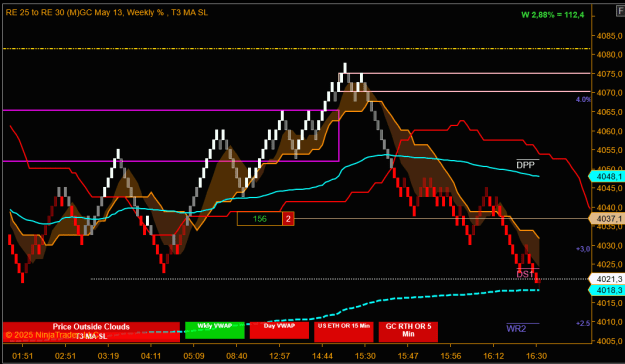Click the 15:56 time axis label
This screenshot has width=625, height=364.
click(451, 356)
